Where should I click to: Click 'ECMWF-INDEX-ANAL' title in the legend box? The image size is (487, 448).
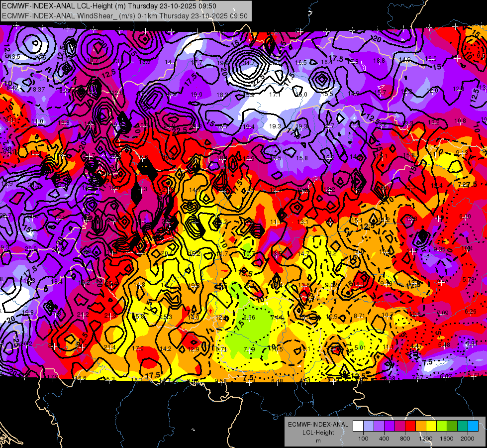pyautogui.click(x=318, y=425)
